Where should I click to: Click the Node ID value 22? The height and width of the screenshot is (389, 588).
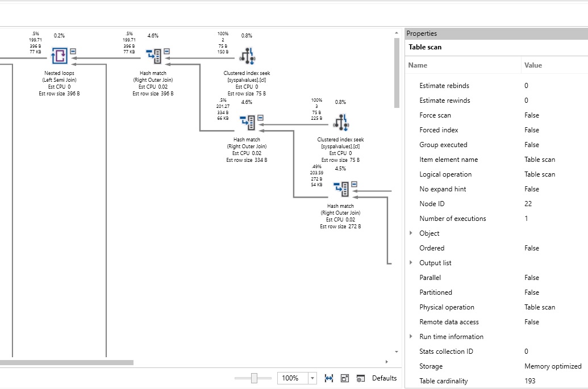(x=528, y=204)
